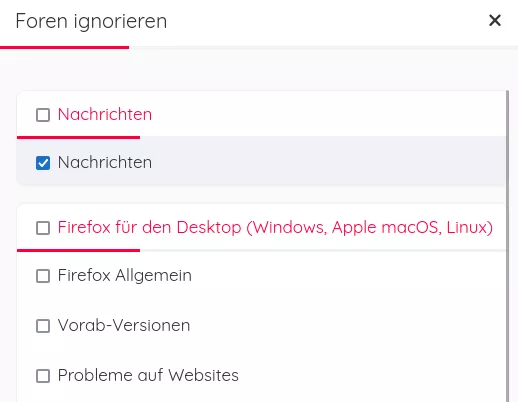Enable the Firefox Allgemein checkbox
Viewport: 518px width, 402px height.
click(x=43, y=276)
